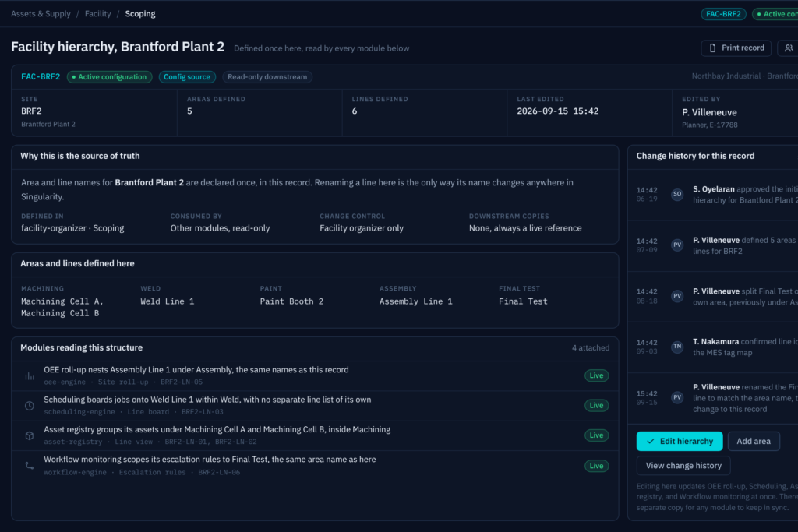This screenshot has width=798, height=532.
Task: Click the Final Test line name under Final Test
Action: (x=523, y=301)
